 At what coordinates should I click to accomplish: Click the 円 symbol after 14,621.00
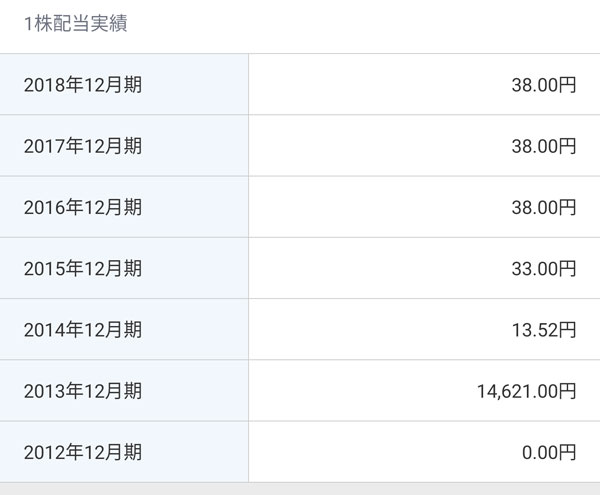(567, 390)
